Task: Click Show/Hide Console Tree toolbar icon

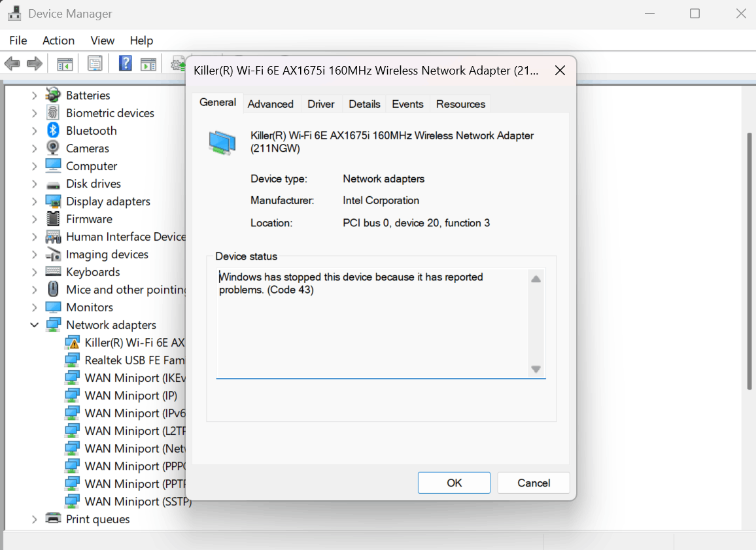Action: click(x=65, y=63)
